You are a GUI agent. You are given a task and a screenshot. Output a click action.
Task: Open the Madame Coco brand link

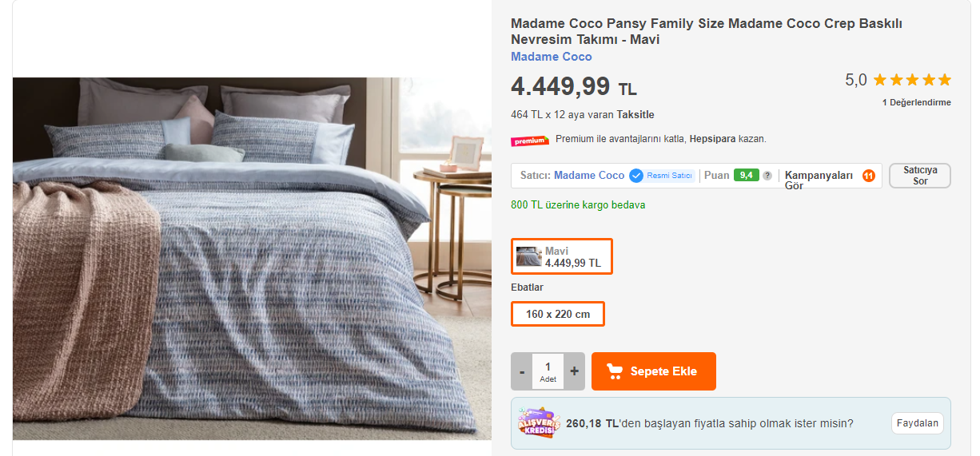pos(552,57)
